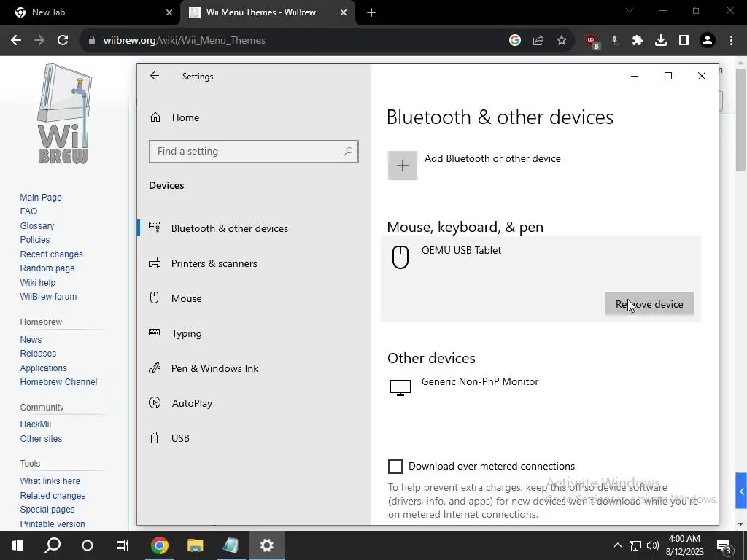This screenshot has height=560, width=747.
Task: Close the New Tab tab
Action: (x=169, y=12)
